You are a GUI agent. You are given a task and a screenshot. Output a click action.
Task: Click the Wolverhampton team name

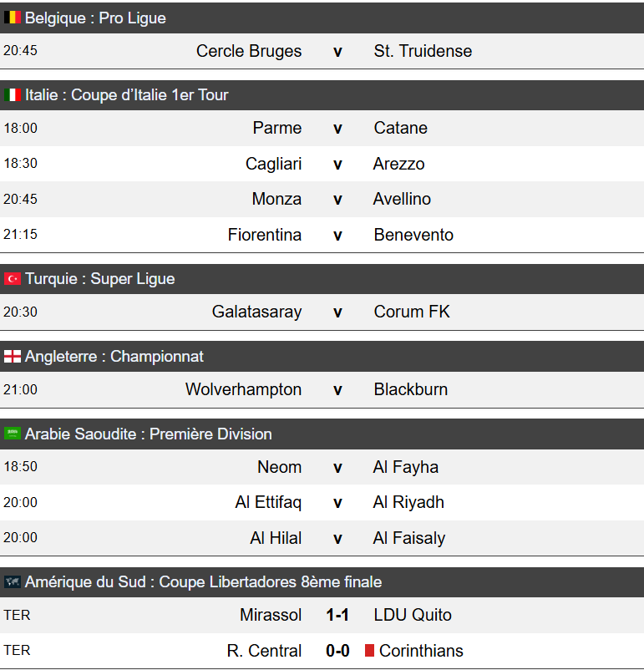pyautogui.click(x=244, y=389)
